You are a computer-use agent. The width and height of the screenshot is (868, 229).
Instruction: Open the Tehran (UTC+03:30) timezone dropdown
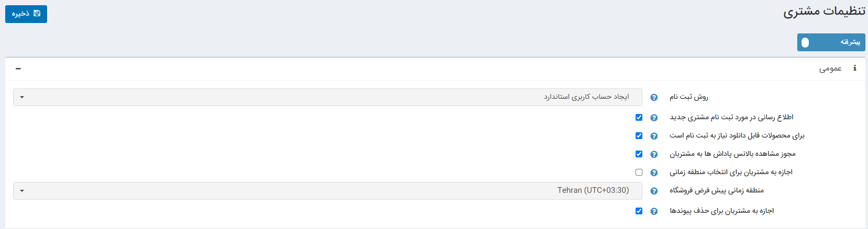tap(327, 191)
